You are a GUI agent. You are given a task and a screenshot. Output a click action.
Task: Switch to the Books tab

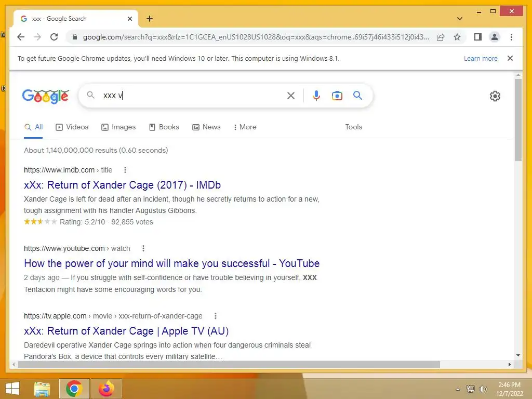point(164,127)
